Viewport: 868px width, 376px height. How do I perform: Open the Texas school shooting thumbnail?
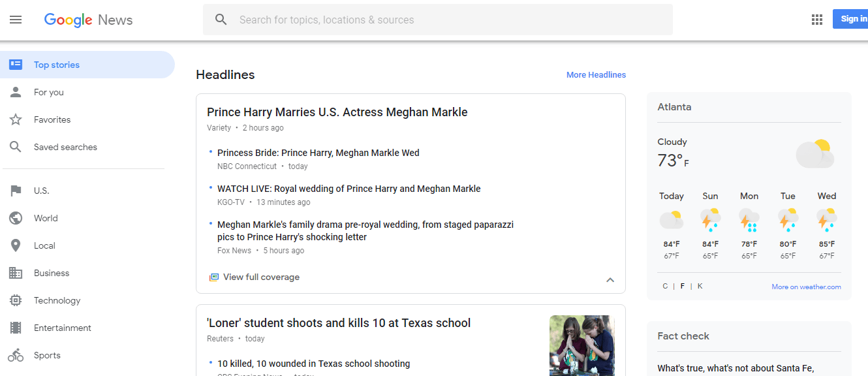coord(582,345)
